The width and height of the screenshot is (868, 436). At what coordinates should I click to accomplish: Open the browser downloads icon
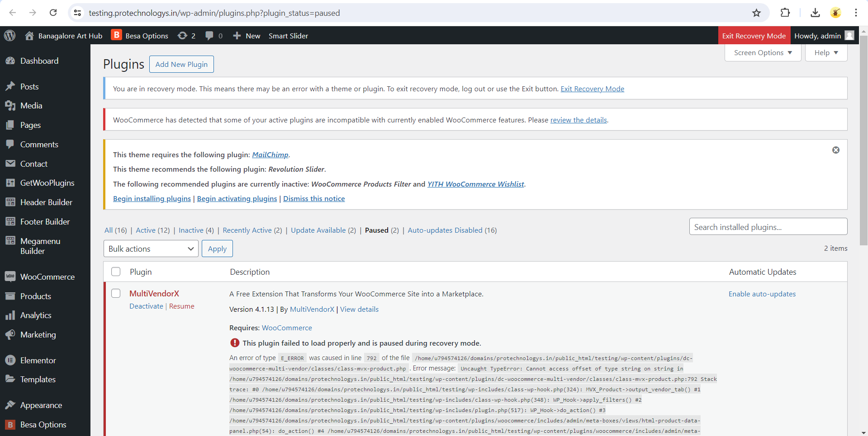(815, 13)
